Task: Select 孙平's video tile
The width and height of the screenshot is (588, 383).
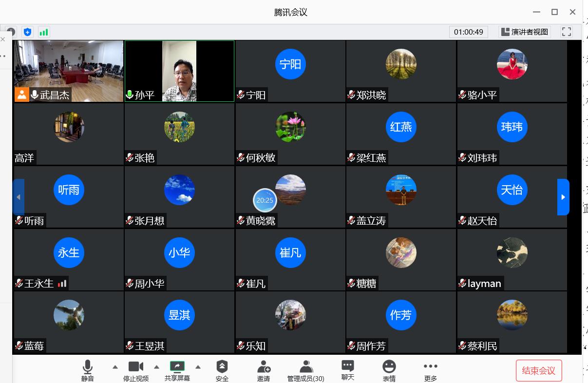Action: pos(179,71)
